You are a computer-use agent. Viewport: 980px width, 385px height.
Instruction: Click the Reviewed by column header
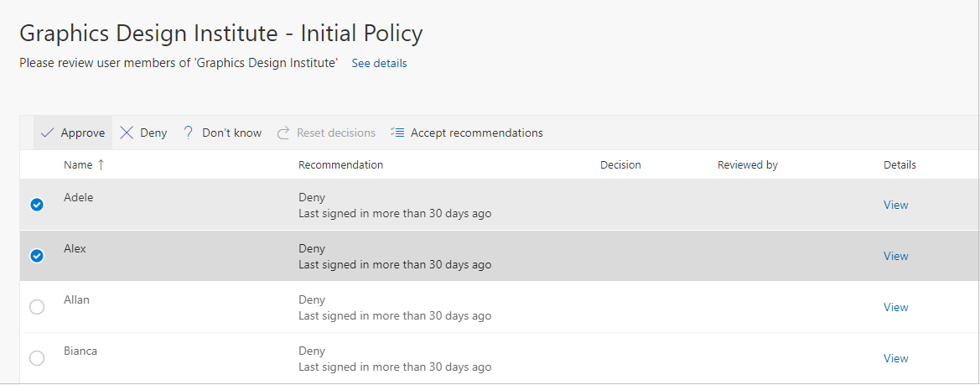[747, 165]
